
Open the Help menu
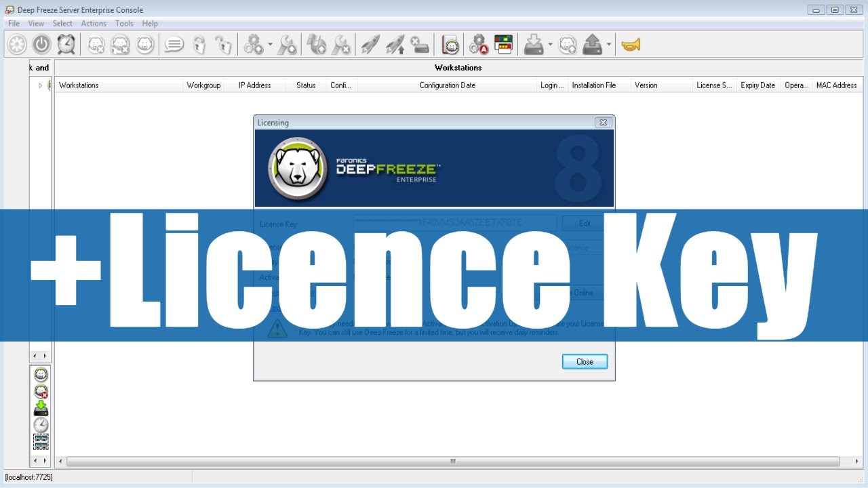[150, 24]
